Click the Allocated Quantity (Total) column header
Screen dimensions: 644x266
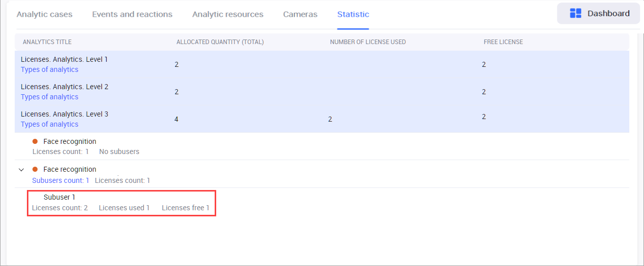220,42
